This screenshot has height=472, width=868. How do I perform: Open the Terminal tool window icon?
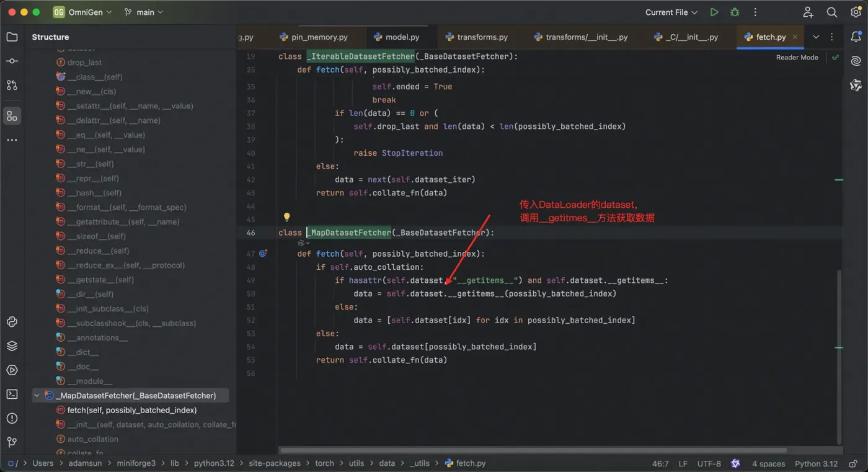coord(12,394)
